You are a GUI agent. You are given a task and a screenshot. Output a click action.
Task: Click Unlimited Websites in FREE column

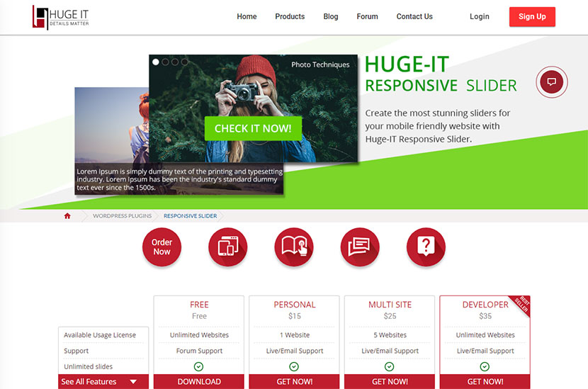pos(199,335)
